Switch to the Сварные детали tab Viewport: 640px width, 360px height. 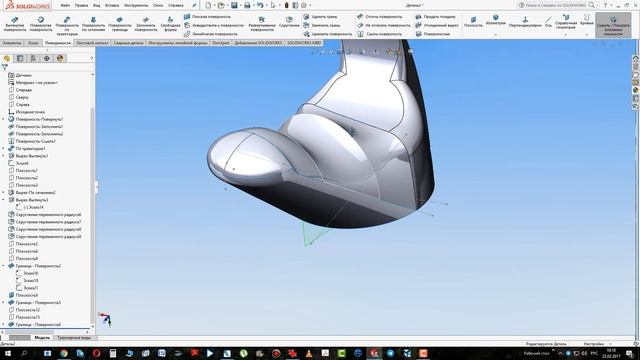pyautogui.click(x=128, y=43)
